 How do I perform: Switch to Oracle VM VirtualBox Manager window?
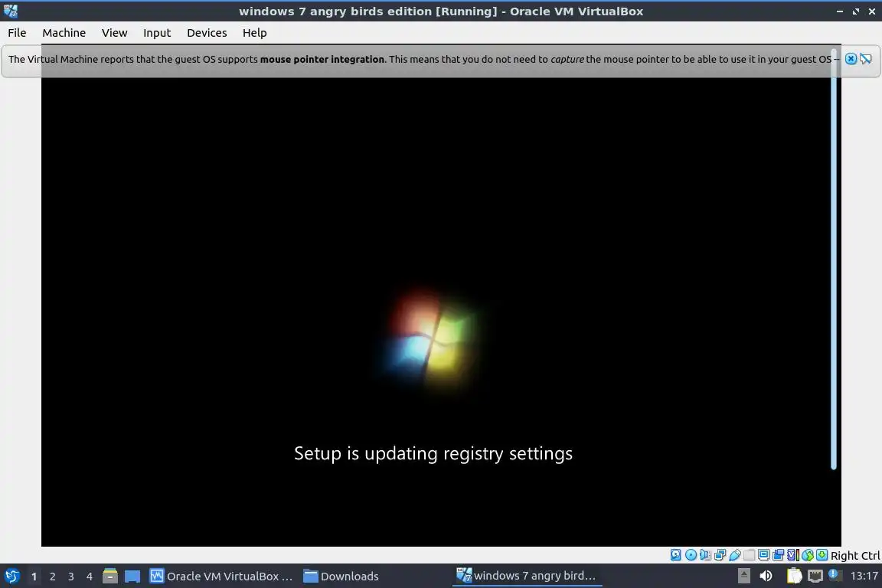click(221, 577)
